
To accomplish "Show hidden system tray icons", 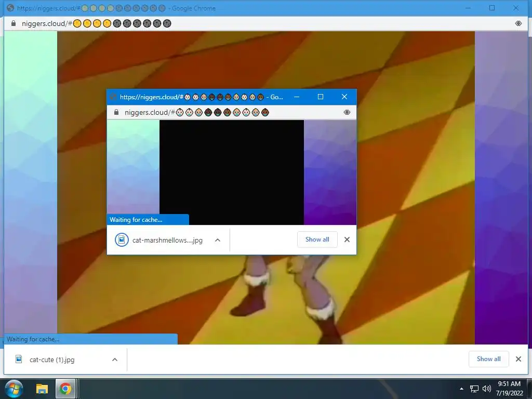I will pos(461,389).
